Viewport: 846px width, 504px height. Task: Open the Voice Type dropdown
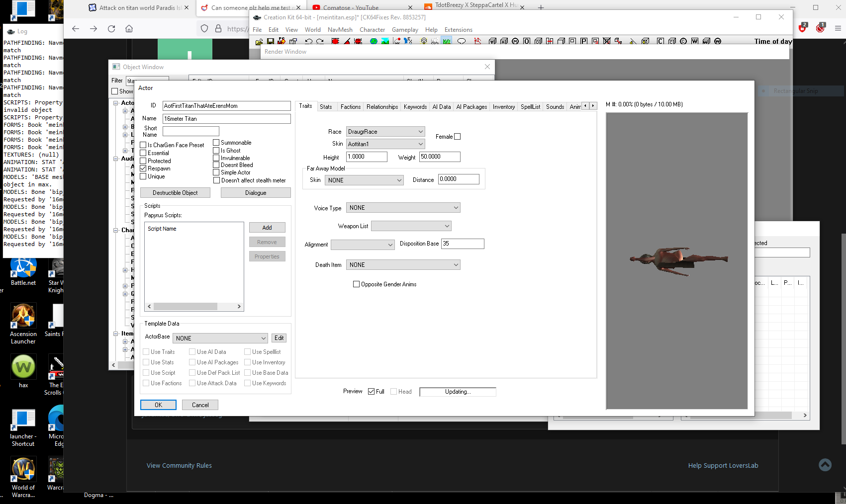[x=403, y=208]
